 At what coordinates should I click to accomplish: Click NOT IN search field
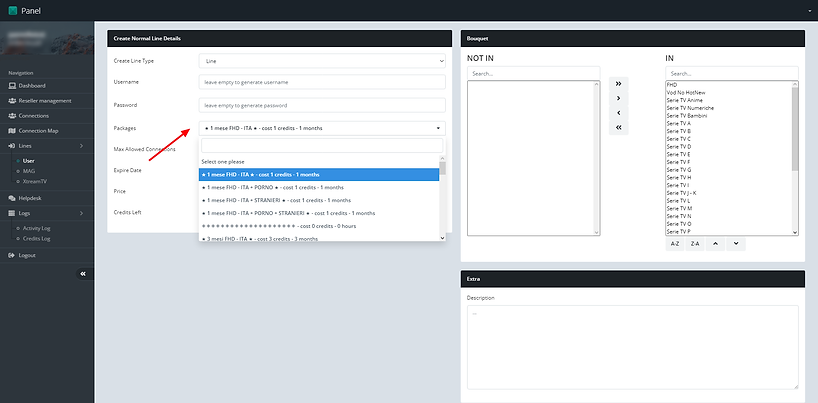tap(534, 74)
